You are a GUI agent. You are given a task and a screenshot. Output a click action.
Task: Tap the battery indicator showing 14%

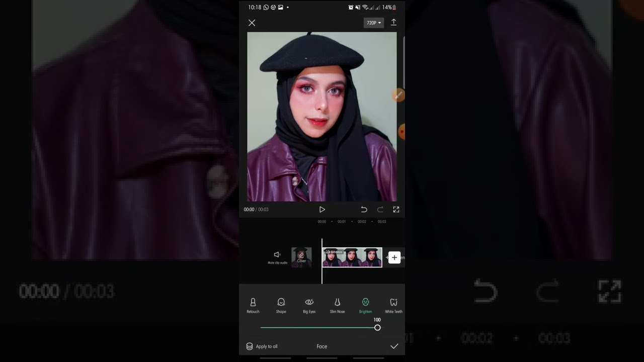tap(389, 8)
